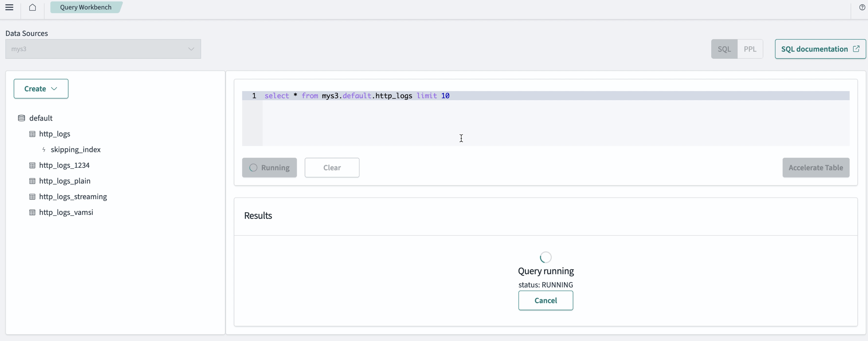This screenshot has height=341, width=868.
Task: Open the help icon in the top-right corner
Action: [x=862, y=7]
